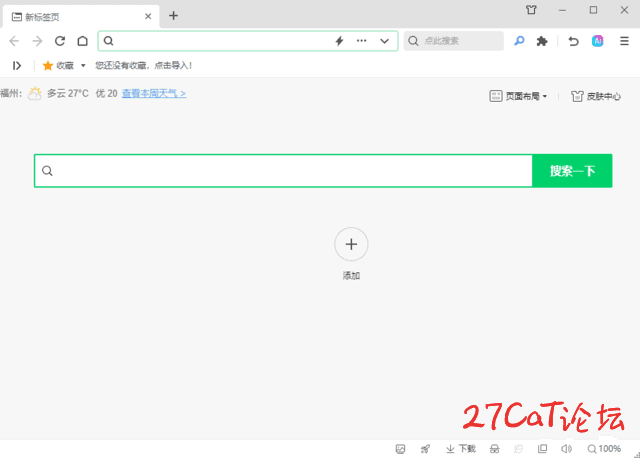Viewport: 640px width, 458px height.
Task: Select the 新标签页 tab
Action: 81,17
